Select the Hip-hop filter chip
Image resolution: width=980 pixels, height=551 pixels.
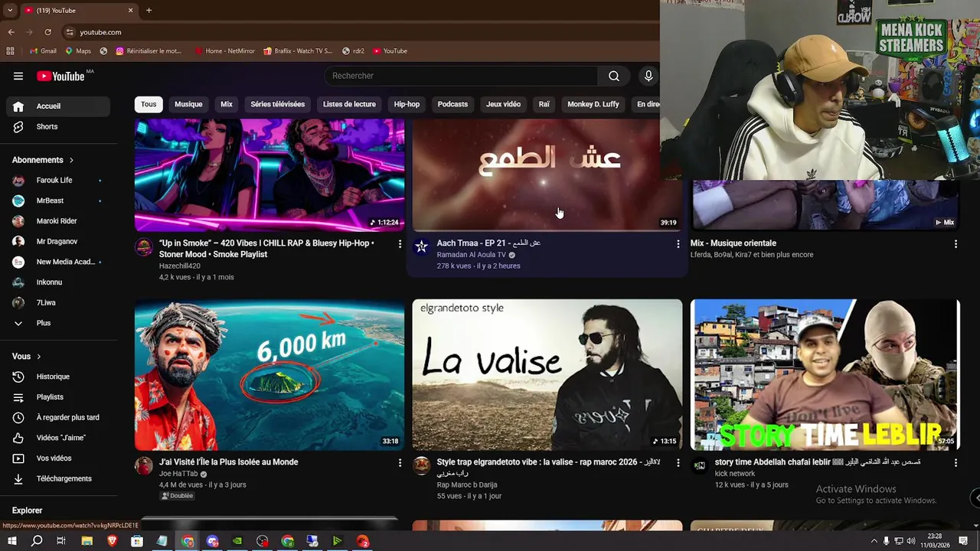point(407,104)
